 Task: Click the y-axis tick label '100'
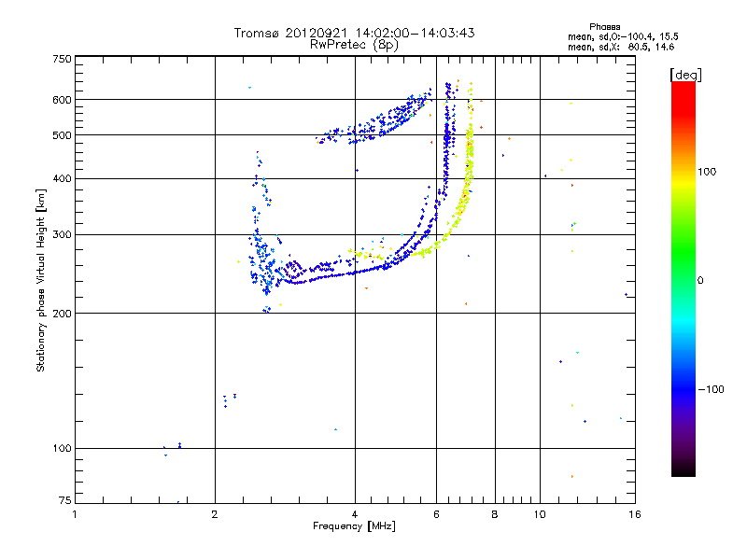63,449
